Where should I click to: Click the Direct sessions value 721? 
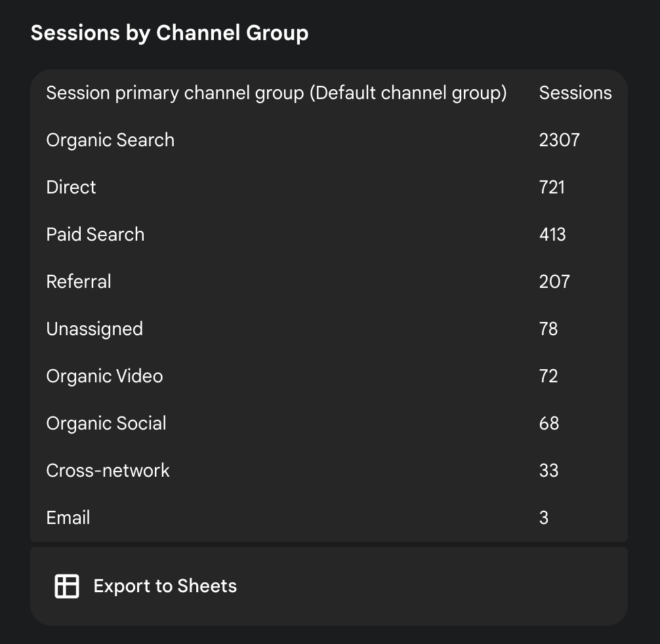point(551,187)
